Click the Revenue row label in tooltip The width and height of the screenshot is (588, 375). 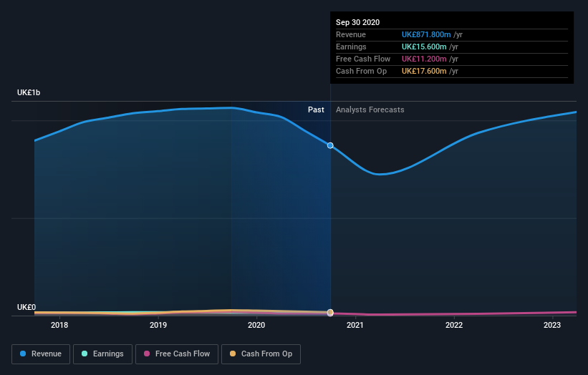tap(351, 34)
